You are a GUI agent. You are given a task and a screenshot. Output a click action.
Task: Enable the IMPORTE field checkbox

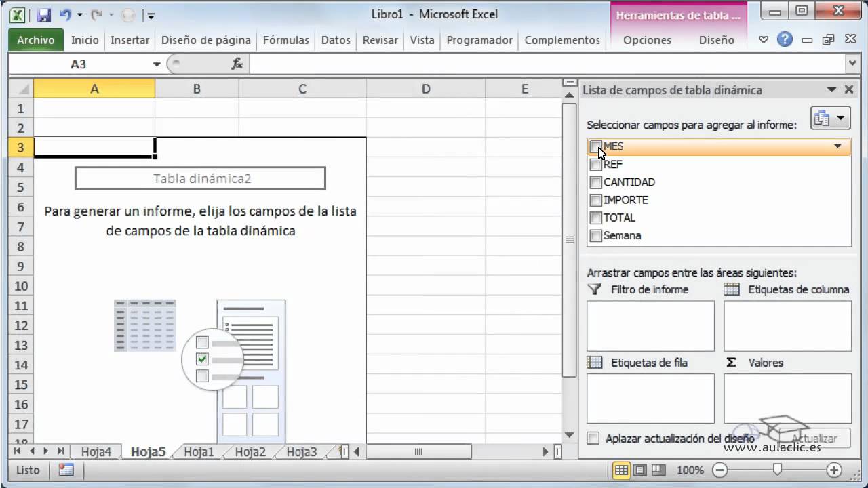[596, 200]
